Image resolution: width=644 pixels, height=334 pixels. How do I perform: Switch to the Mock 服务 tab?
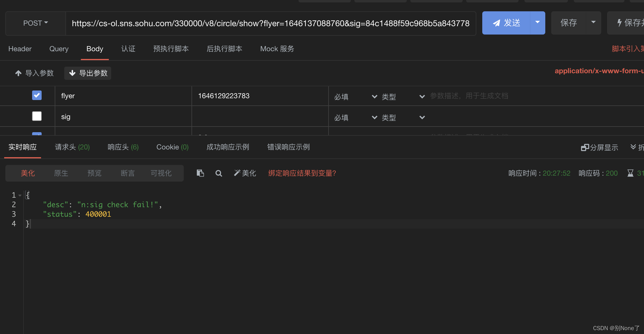[x=277, y=49]
